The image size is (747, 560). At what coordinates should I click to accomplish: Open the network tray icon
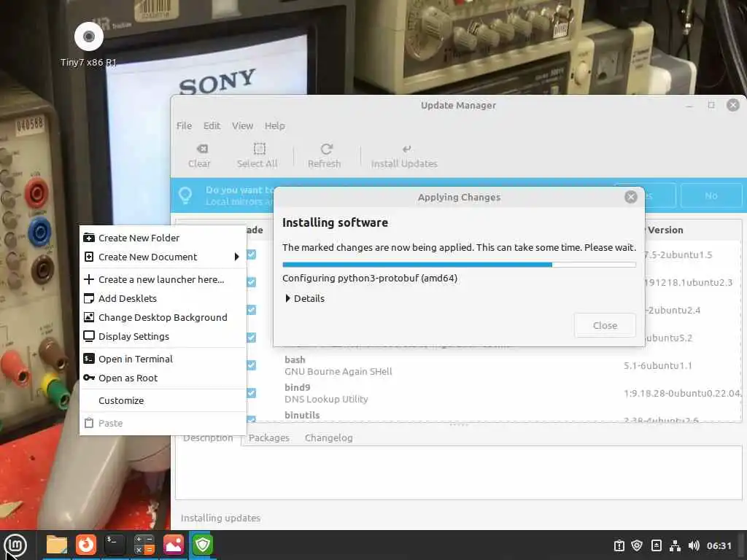pyautogui.click(x=675, y=545)
